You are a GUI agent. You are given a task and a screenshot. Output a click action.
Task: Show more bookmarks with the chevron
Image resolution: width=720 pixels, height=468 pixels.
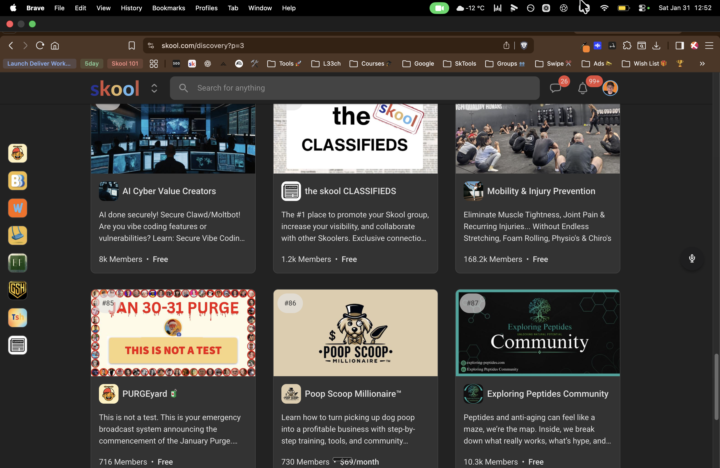(x=702, y=63)
